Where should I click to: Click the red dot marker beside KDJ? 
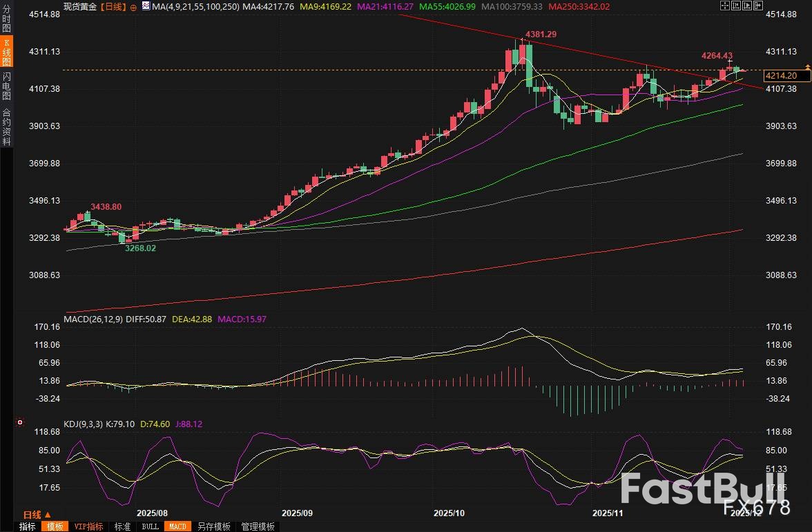pos(20,422)
